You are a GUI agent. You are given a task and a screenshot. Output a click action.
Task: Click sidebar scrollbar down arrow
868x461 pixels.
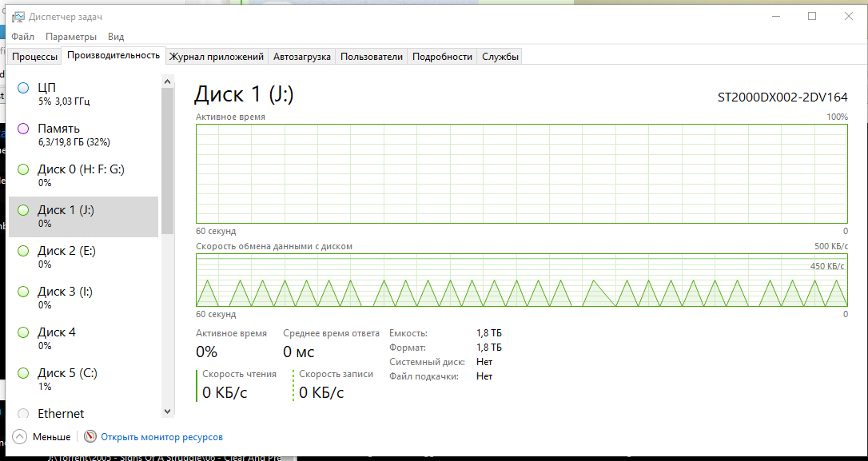point(168,411)
